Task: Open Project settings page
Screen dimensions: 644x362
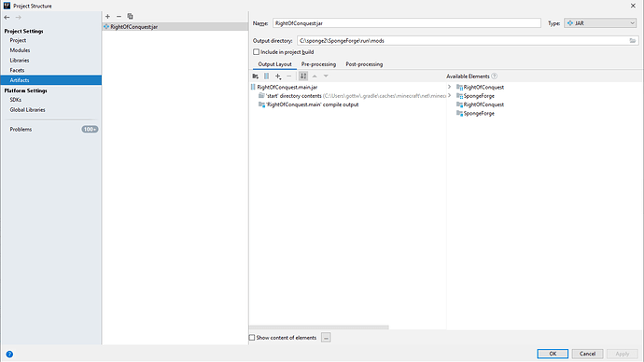Action: [x=18, y=40]
